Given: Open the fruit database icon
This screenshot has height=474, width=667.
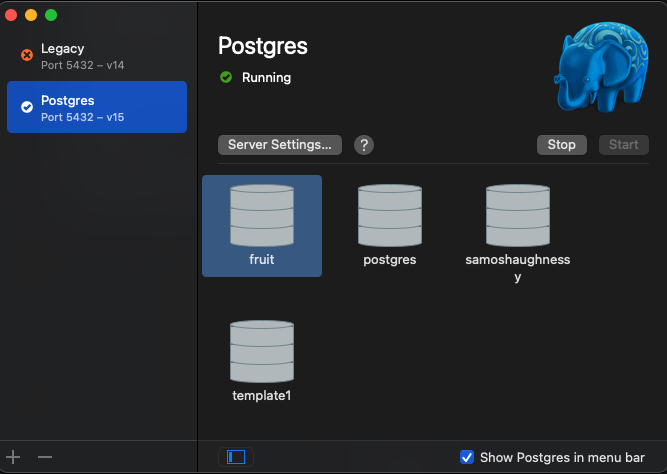Looking at the screenshot, I should (x=262, y=215).
